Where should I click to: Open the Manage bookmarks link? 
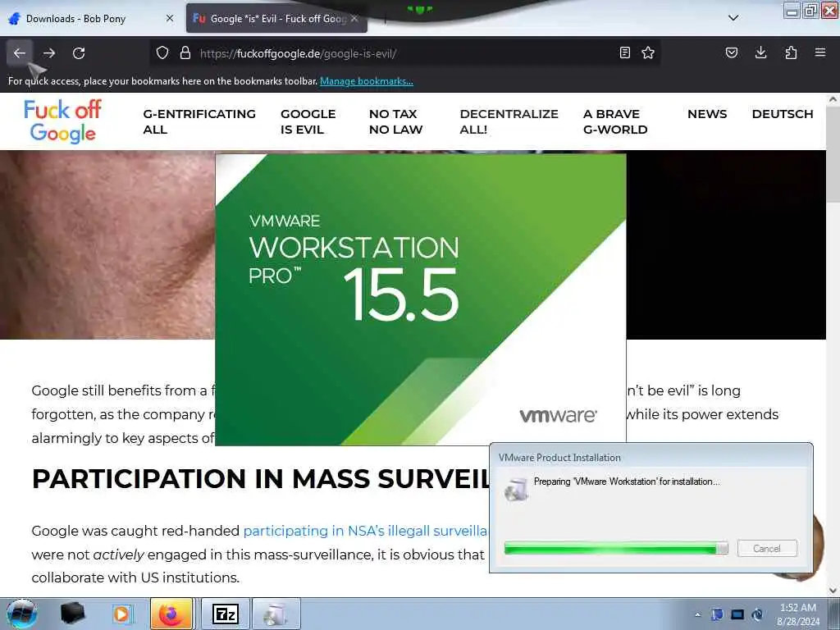tap(367, 81)
